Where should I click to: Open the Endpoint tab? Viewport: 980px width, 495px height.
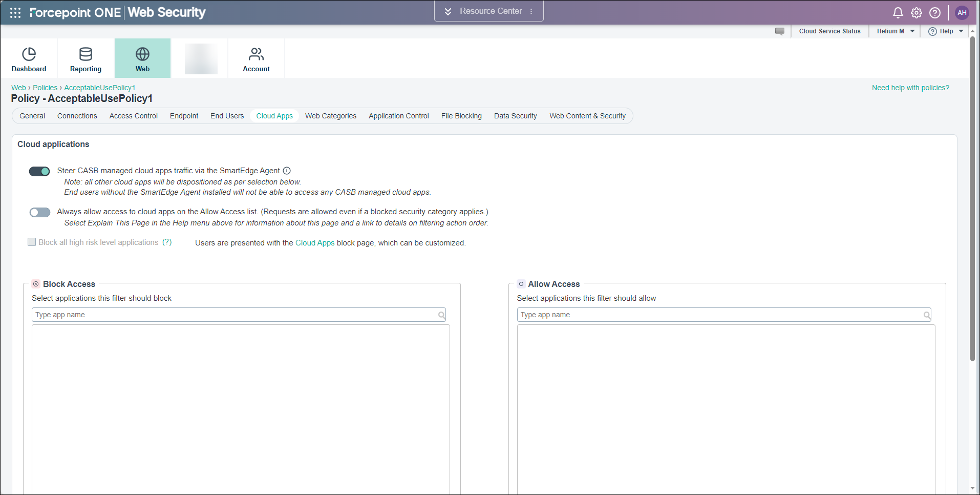pyautogui.click(x=184, y=116)
